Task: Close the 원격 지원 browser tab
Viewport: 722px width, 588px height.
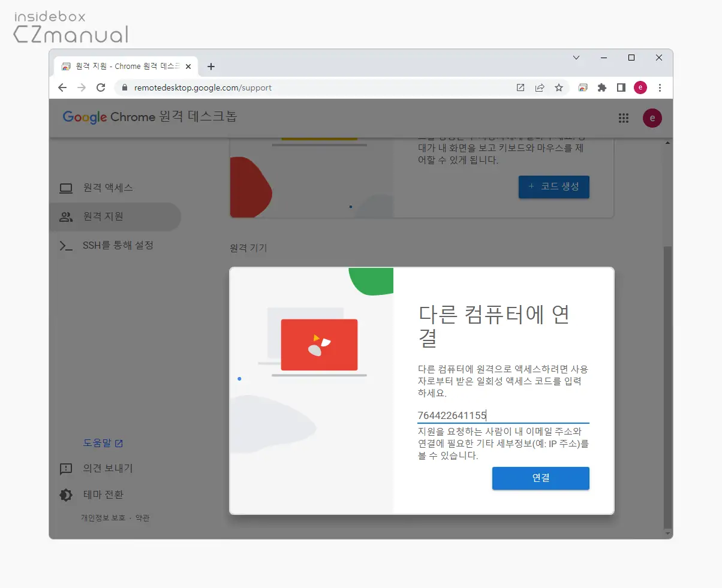Action: [189, 67]
